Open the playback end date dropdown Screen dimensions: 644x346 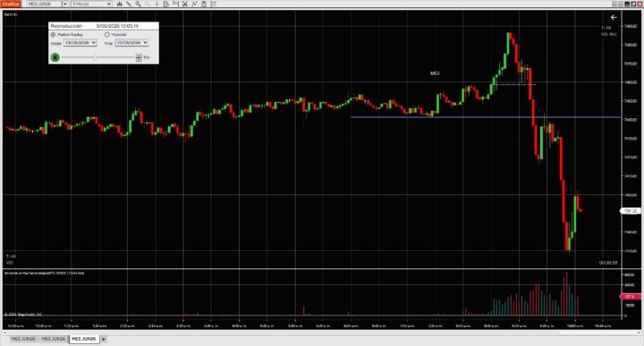coord(131,43)
